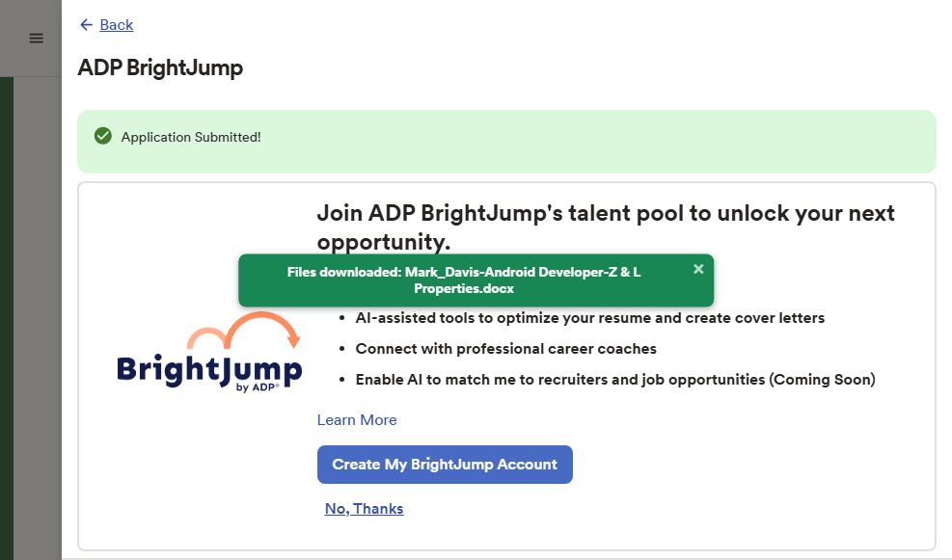Open the hamburger menu

[36, 39]
